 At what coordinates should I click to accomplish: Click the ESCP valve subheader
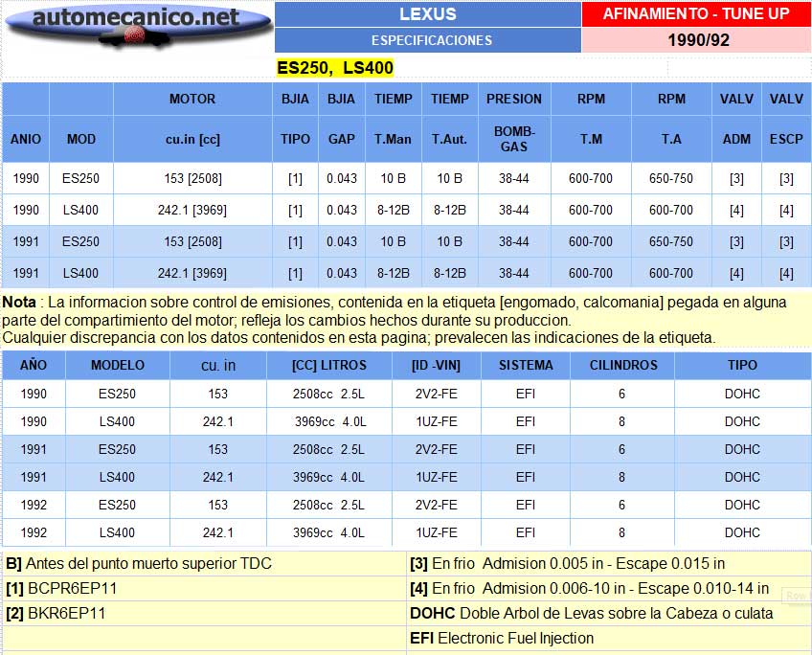786,139
